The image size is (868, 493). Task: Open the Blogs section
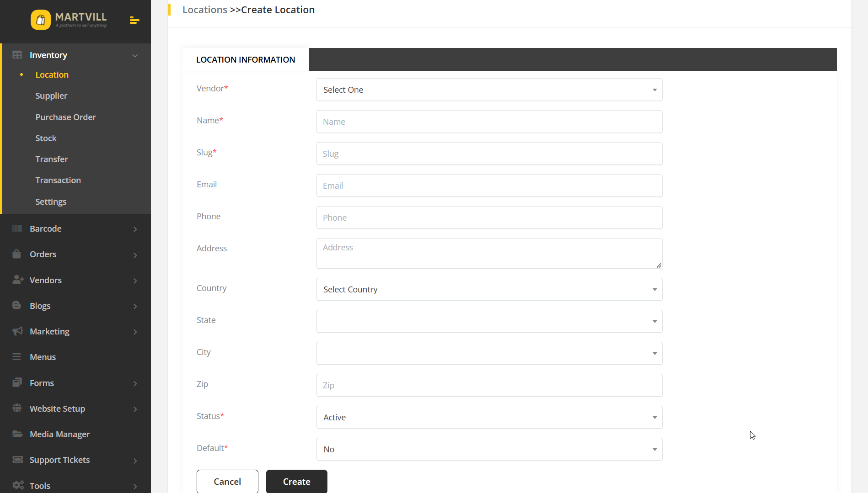point(39,306)
